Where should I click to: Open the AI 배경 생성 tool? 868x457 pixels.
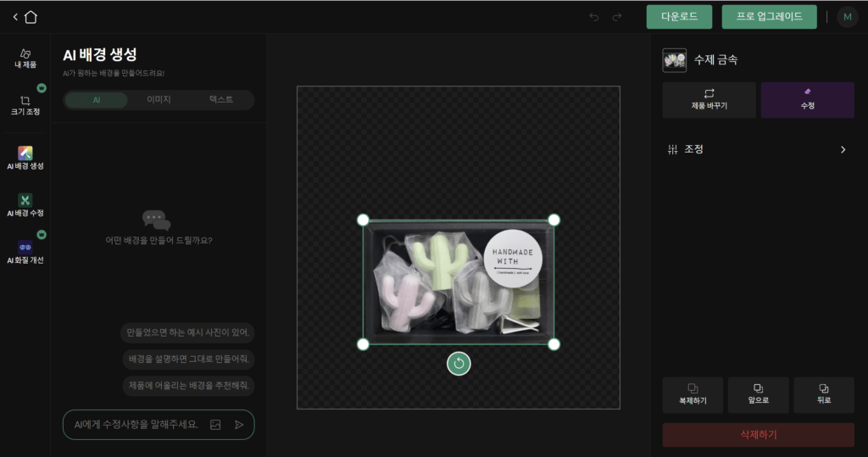25,158
